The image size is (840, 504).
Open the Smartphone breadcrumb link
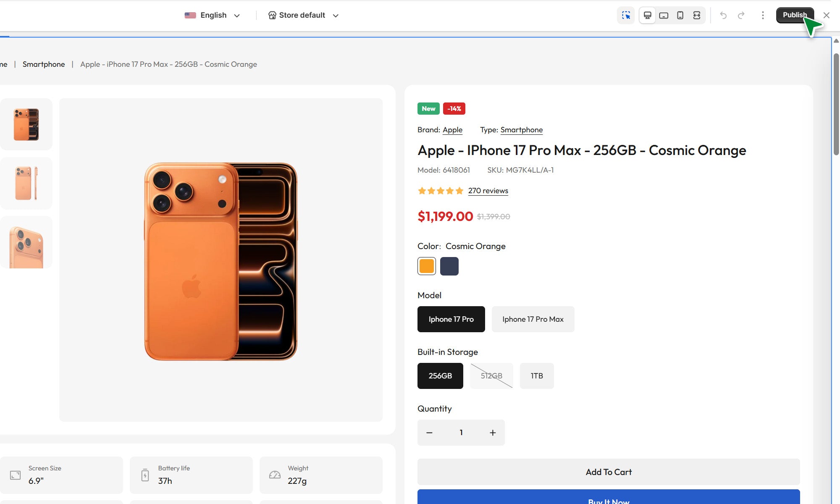(x=44, y=64)
